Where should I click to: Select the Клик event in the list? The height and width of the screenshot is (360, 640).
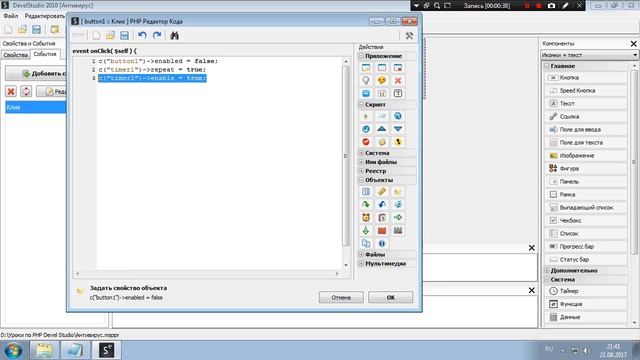point(36,107)
